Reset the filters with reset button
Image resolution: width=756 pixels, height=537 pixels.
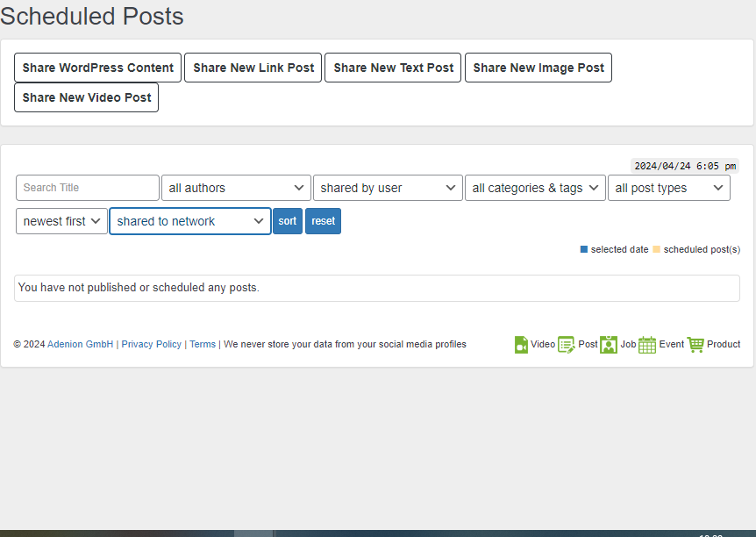click(x=323, y=221)
